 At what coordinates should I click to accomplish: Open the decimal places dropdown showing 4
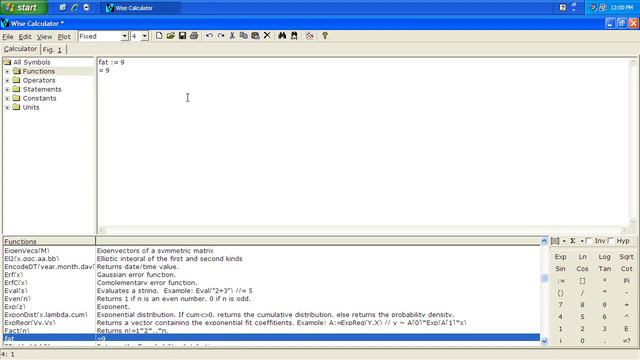(x=144, y=36)
